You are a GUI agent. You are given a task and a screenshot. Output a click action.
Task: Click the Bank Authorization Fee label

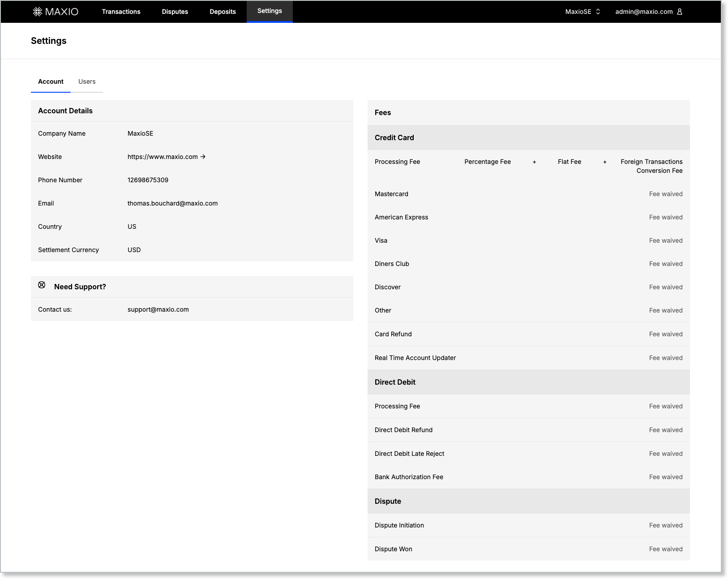409,477
